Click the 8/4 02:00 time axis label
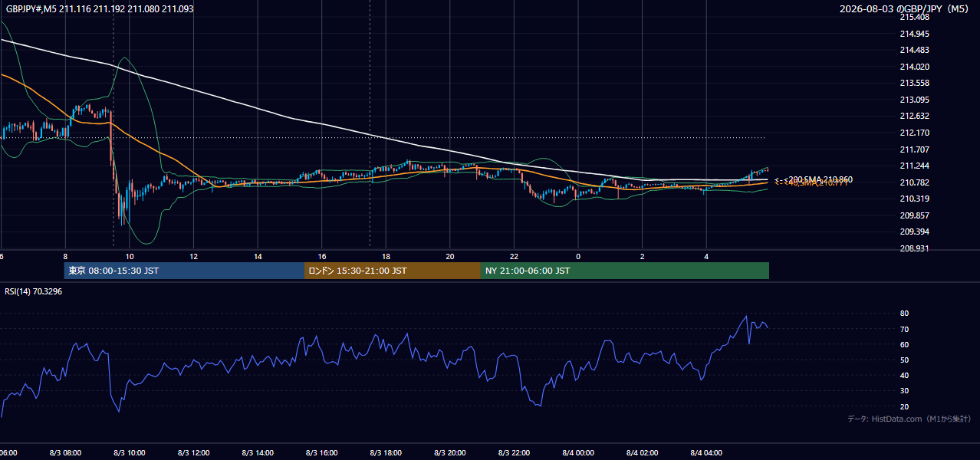Screen dimensions: 980x460 pyautogui.click(x=642, y=453)
